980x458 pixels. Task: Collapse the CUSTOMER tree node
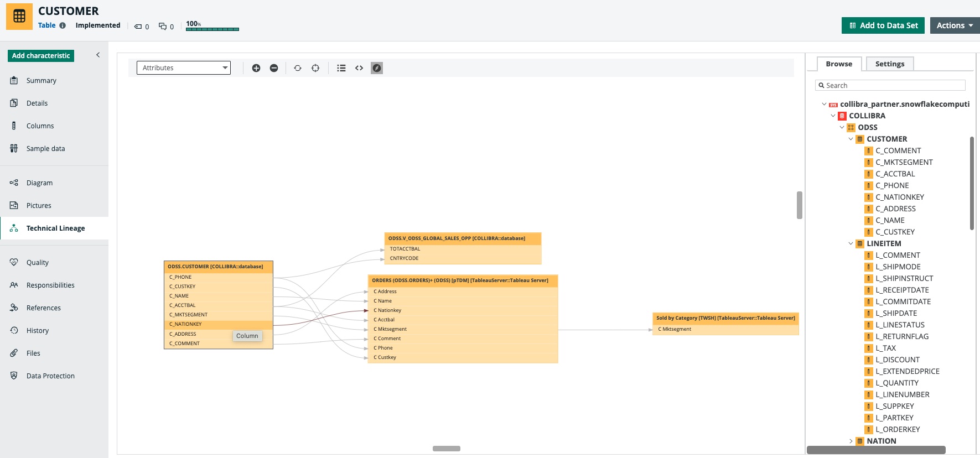pos(851,139)
